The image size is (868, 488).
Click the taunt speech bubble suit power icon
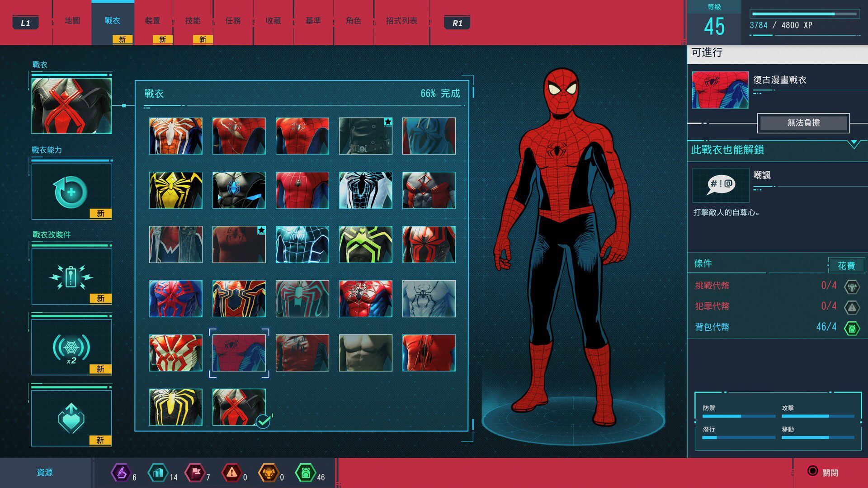click(721, 185)
